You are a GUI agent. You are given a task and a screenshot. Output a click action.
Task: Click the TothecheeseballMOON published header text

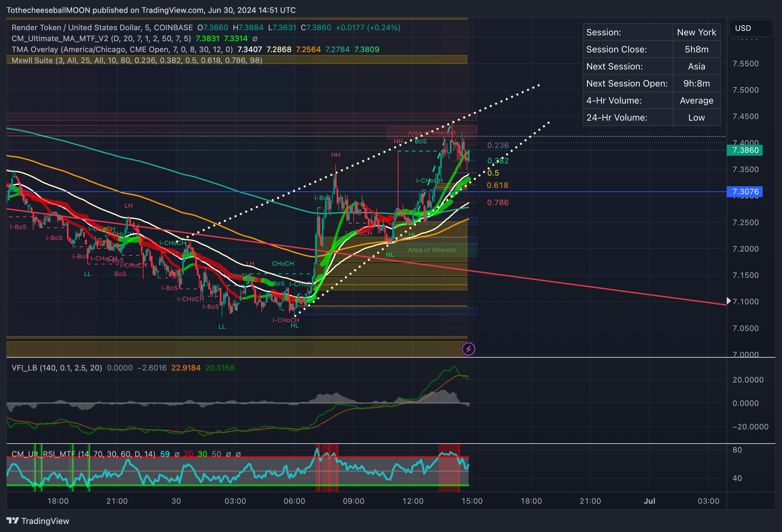[x=151, y=10]
